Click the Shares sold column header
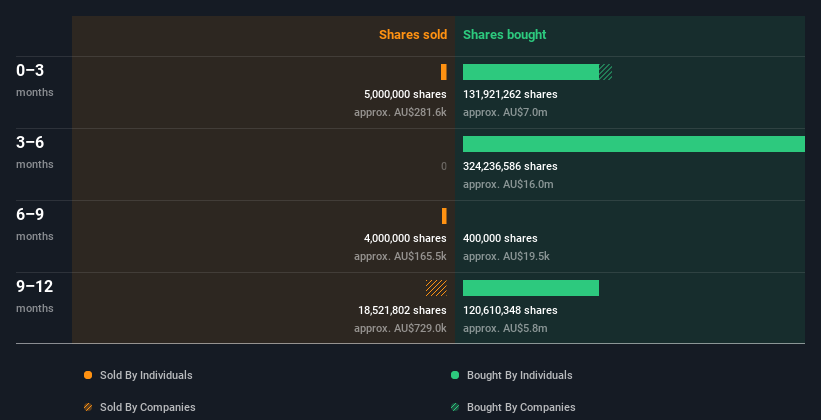The height and width of the screenshot is (420, 821). tap(413, 35)
